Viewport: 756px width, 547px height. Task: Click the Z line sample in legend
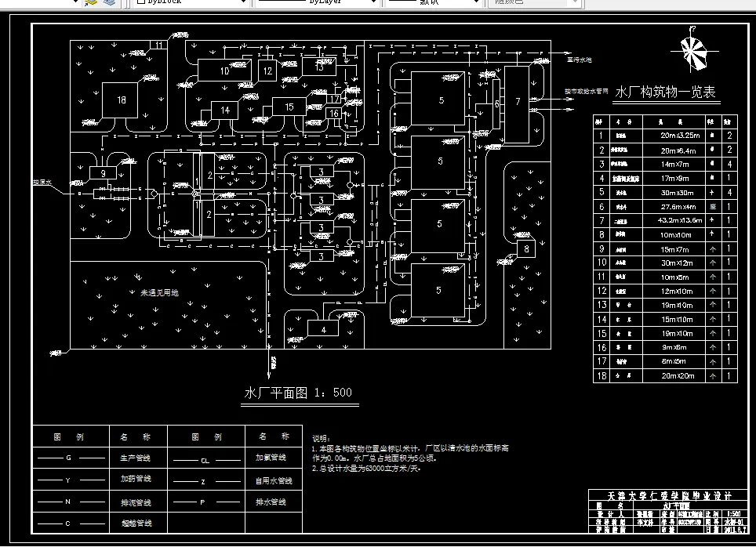pyautogui.click(x=206, y=481)
